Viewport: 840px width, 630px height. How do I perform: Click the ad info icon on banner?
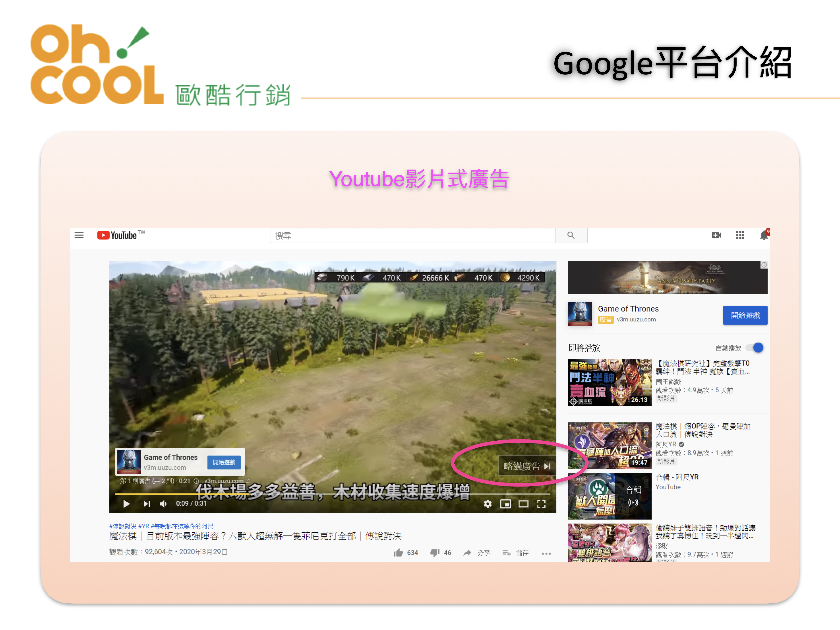764,265
